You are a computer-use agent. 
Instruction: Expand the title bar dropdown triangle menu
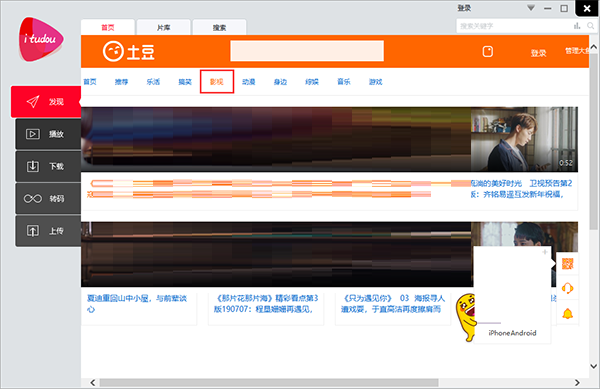click(531, 8)
